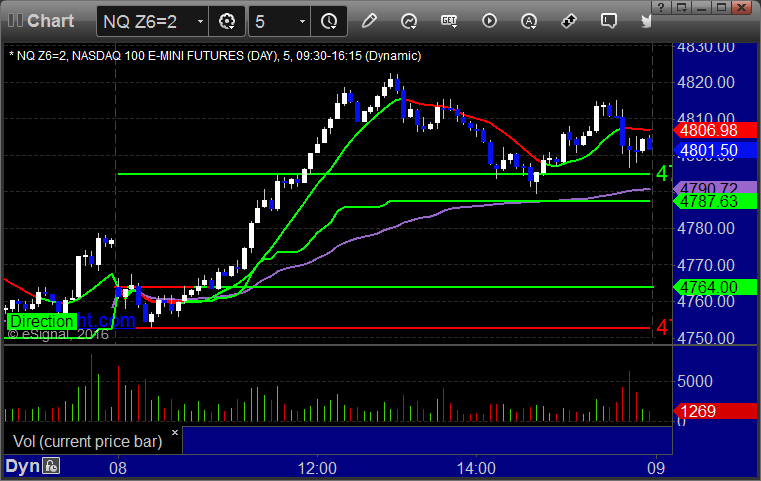Click the 12:00 time axis label

click(x=317, y=468)
